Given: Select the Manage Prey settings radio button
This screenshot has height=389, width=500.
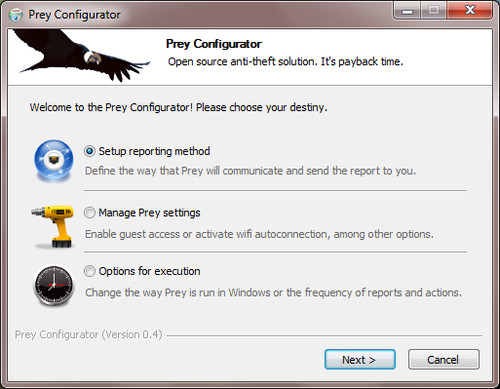Looking at the screenshot, I should point(90,213).
